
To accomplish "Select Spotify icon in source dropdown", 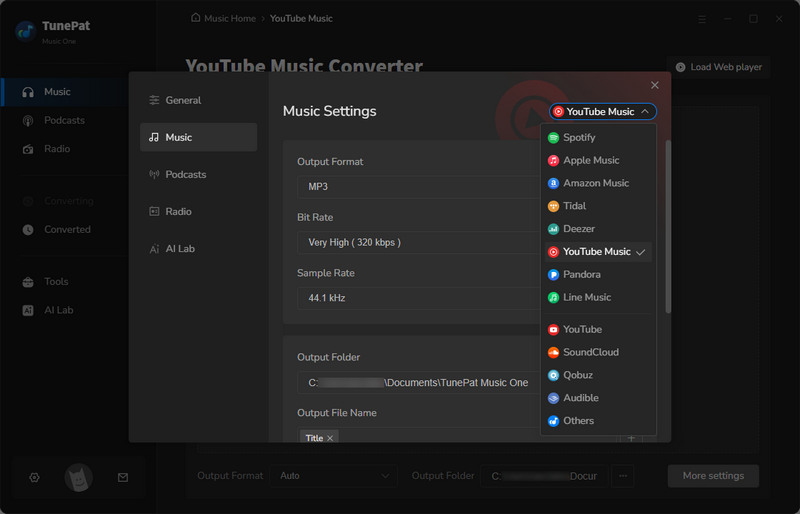I will pos(553,138).
